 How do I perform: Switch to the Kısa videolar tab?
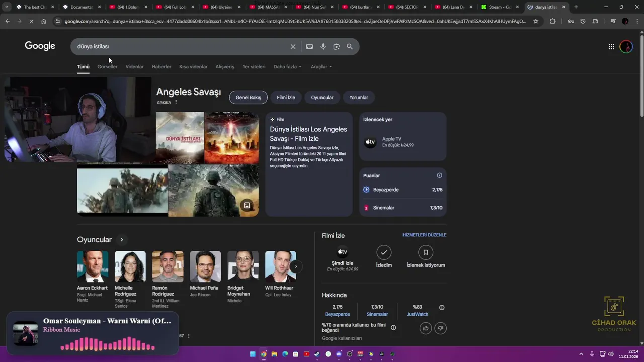tap(193, 66)
